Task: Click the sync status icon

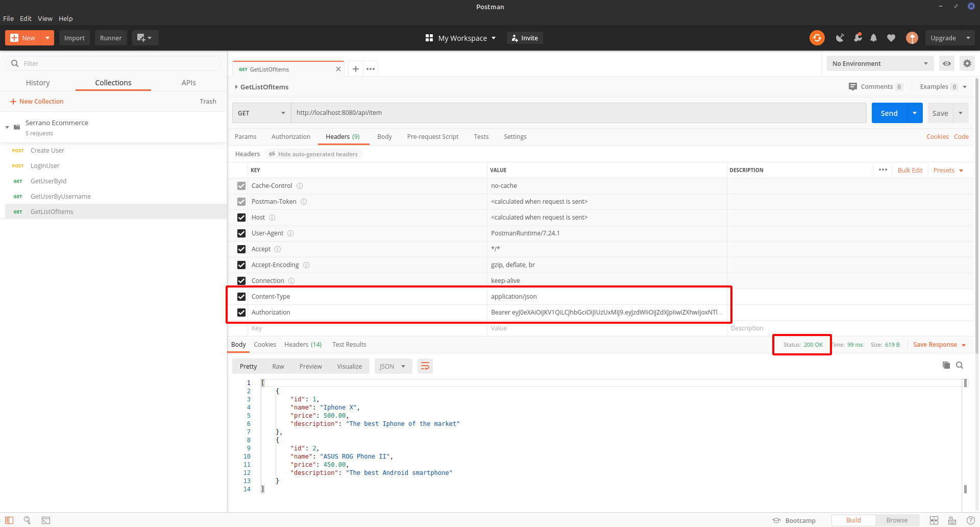Action: coord(817,38)
